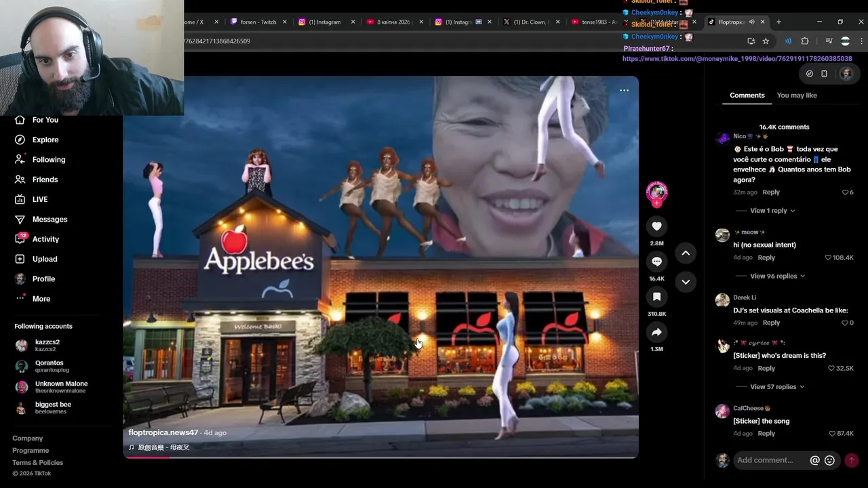This screenshot has height=488, width=868.
Task: Switch to You may like tab
Action: [x=797, y=96]
